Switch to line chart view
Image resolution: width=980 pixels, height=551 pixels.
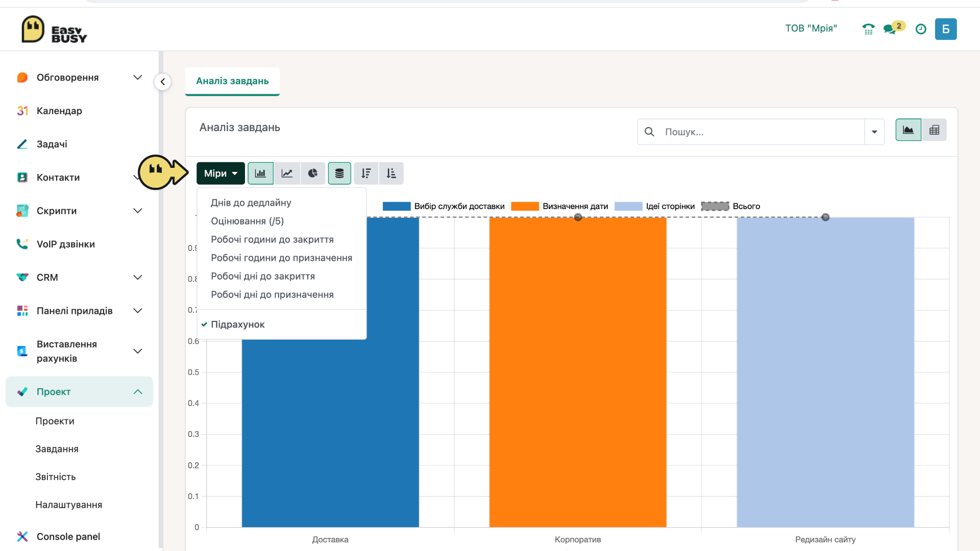point(287,173)
